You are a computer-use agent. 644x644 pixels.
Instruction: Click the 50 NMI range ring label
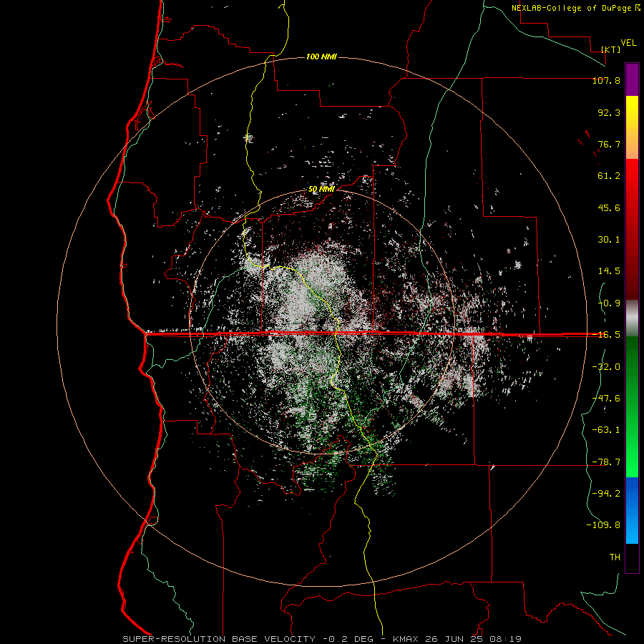(x=321, y=190)
